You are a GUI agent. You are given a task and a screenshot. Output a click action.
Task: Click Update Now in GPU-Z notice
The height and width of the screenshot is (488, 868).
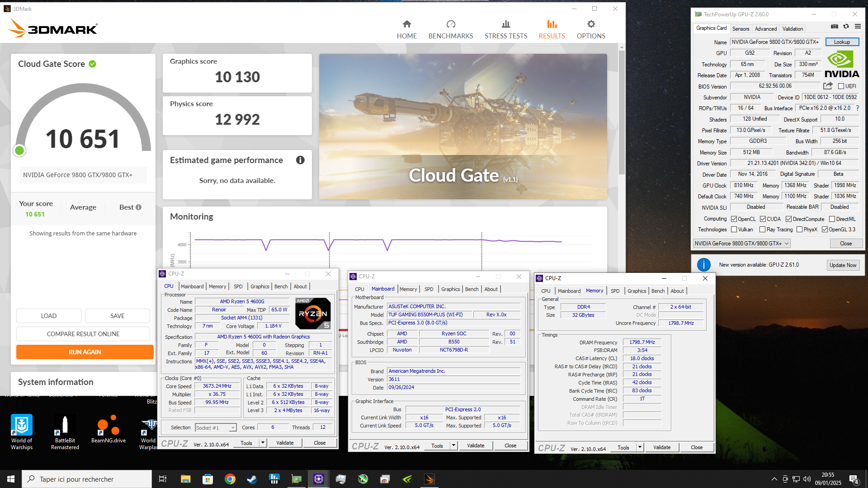(843, 265)
